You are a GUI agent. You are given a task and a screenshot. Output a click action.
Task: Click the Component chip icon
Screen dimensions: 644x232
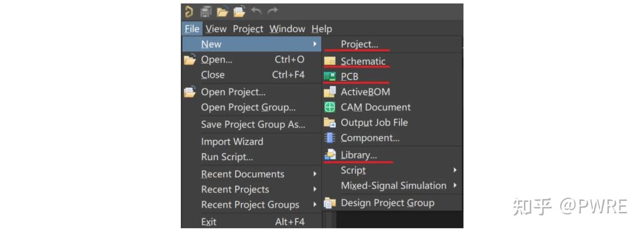click(x=330, y=138)
